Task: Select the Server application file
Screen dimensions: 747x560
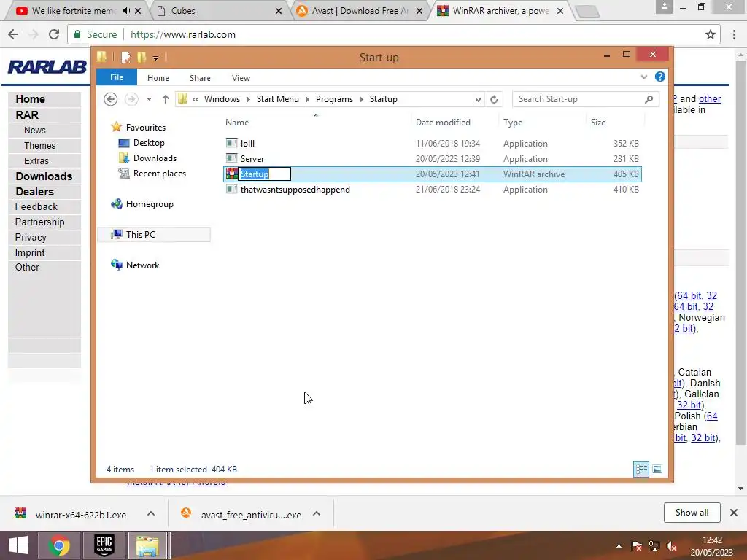Action: coord(433,158)
